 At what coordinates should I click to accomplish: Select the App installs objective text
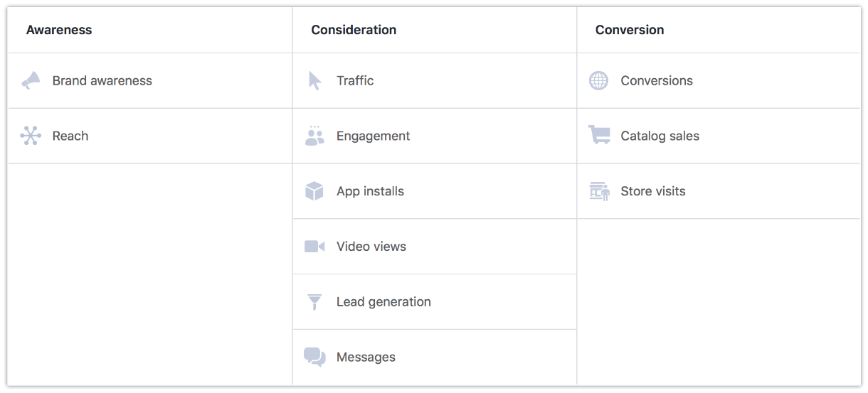pos(370,191)
